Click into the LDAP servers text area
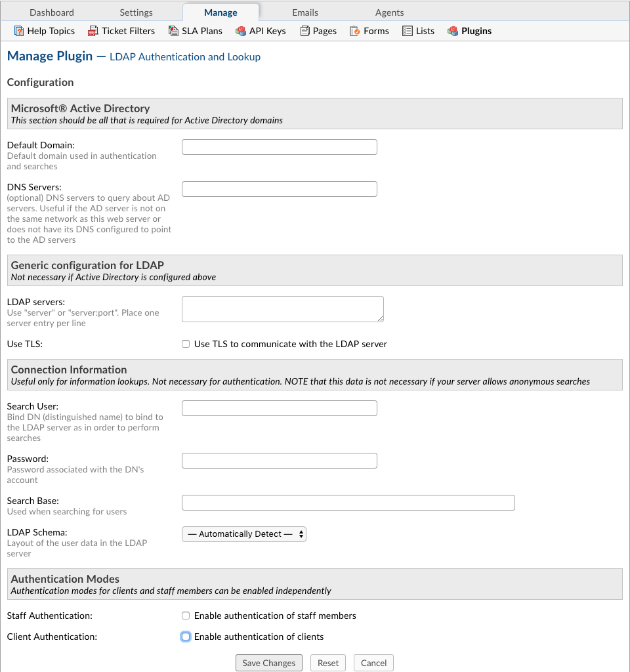The width and height of the screenshot is (630, 672). 283,309
